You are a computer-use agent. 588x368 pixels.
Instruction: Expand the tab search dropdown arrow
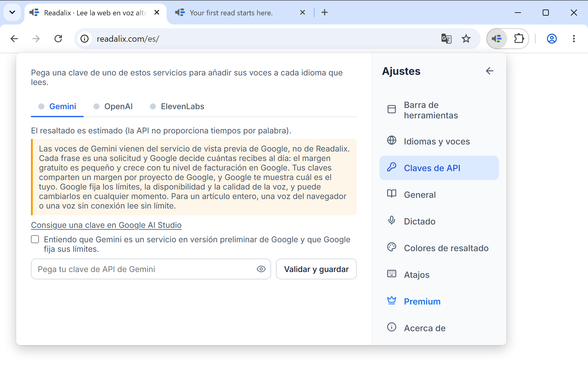pyautogui.click(x=12, y=12)
